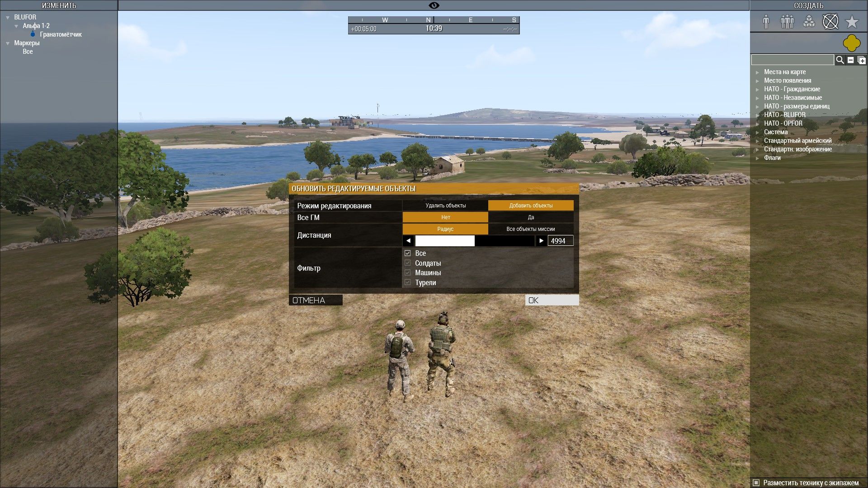Choose Добавить объекты editing mode

pos(531,206)
